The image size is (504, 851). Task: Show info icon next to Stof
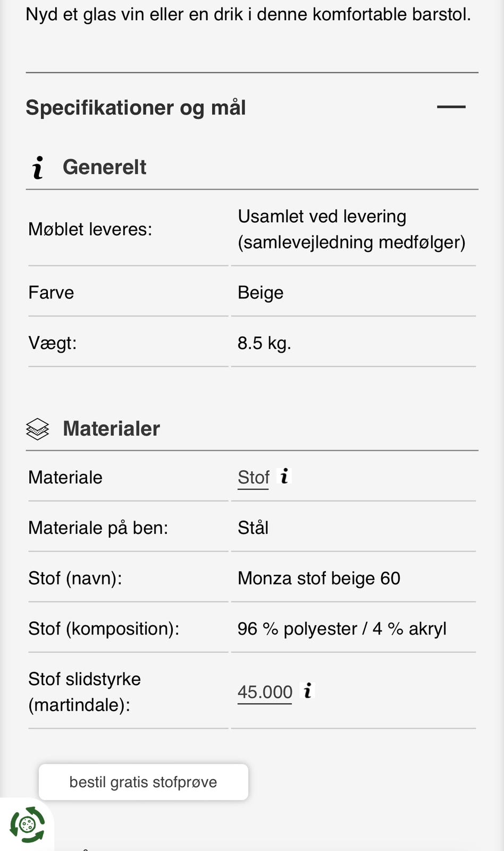[285, 476]
